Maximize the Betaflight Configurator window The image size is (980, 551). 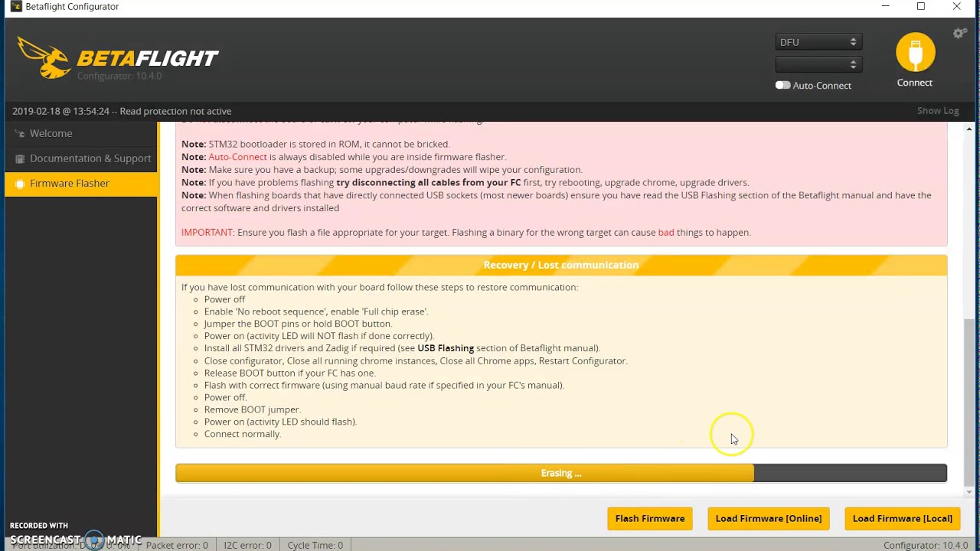tap(921, 7)
